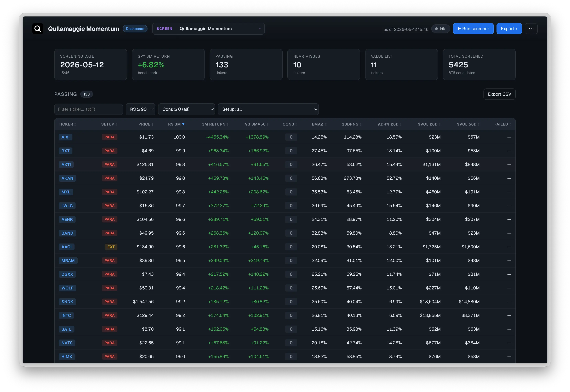The width and height of the screenshot is (570, 392).
Task: Sort table by 10DRNG column
Action: pyautogui.click(x=352, y=124)
